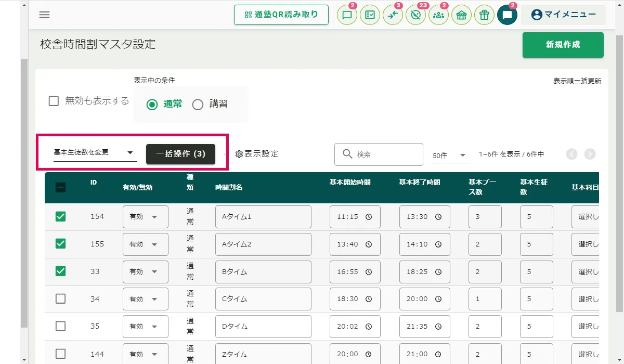Open the clock picker for 13:30 end time
The image size is (624, 364).
pos(438,217)
